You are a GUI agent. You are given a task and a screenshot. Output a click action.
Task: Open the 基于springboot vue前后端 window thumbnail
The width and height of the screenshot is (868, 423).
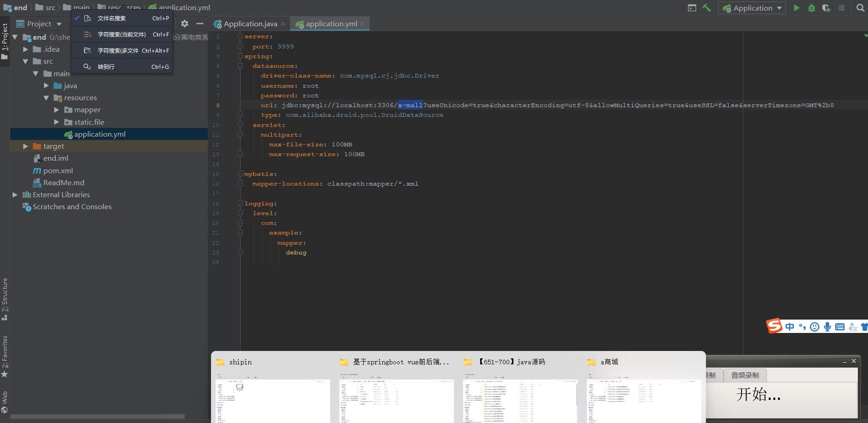[396, 388]
